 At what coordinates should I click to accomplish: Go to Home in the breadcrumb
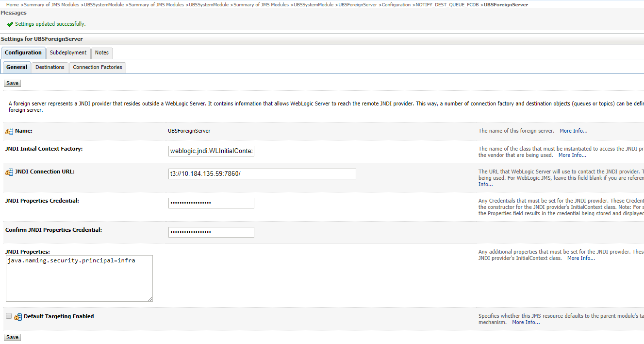13,4
